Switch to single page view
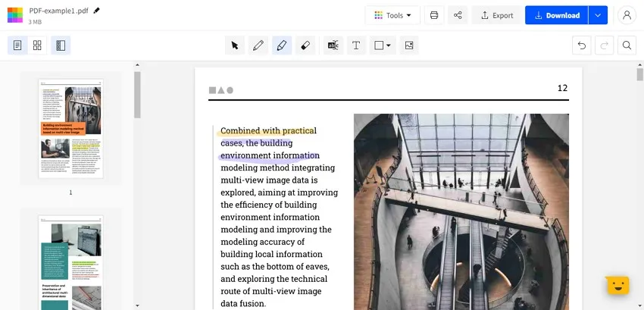 [x=17, y=45]
